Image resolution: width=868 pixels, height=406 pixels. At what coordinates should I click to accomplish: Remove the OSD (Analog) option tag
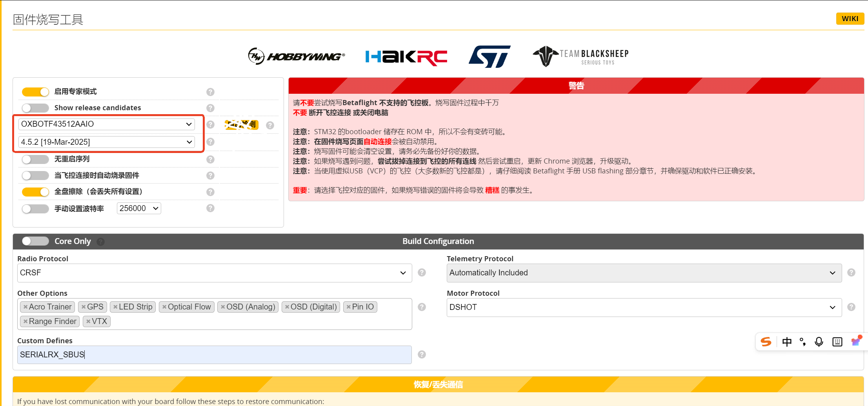[223, 307]
